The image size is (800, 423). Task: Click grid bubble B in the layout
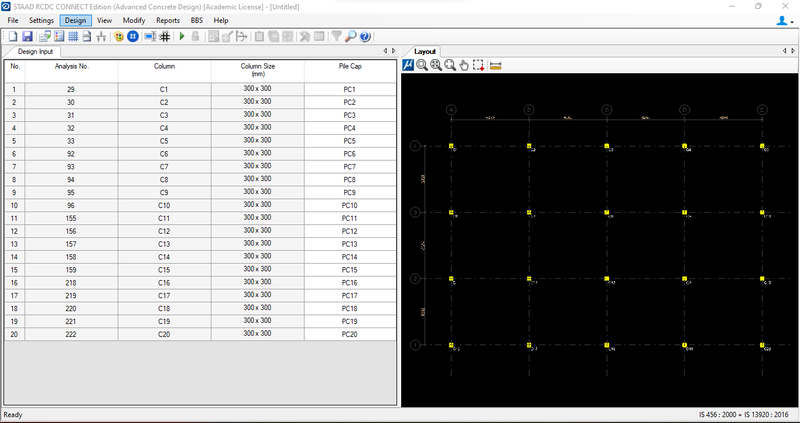(x=529, y=110)
